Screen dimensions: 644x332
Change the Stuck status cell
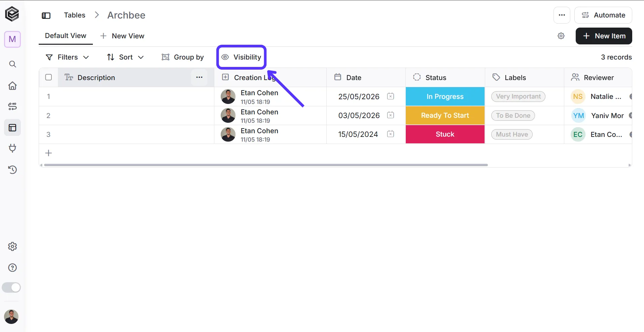pyautogui.click(x=445, y=134)
